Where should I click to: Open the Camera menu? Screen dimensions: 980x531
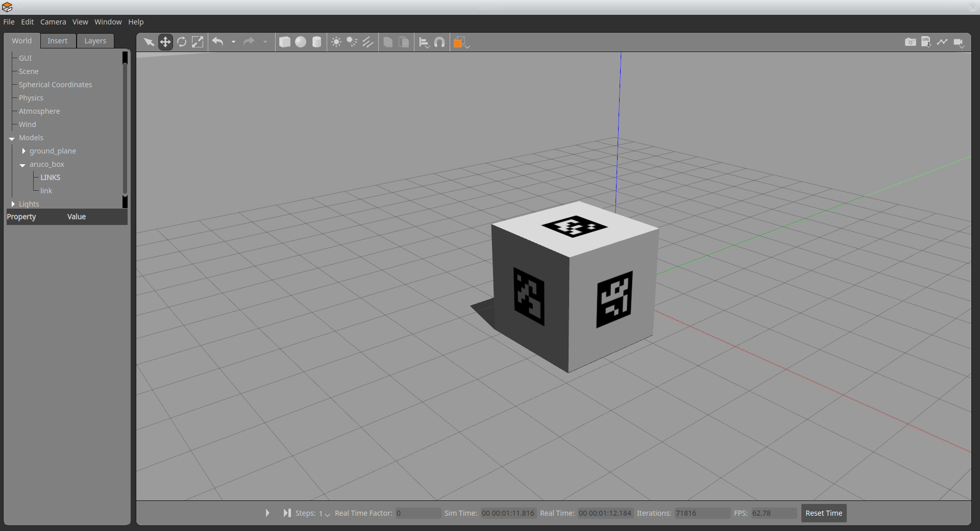pyautogui.click(x=53, y=22)
